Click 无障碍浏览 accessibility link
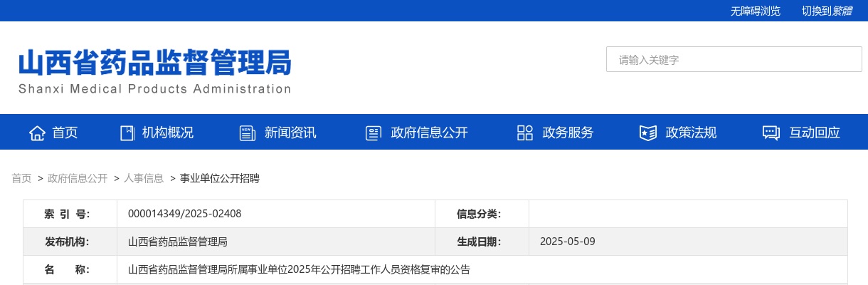 (755, 11)
